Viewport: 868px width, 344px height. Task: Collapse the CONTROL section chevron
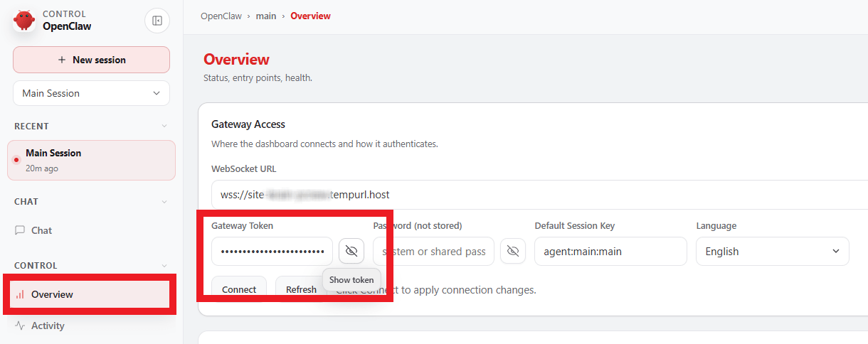pyautogui.click(x=164, y=266)
